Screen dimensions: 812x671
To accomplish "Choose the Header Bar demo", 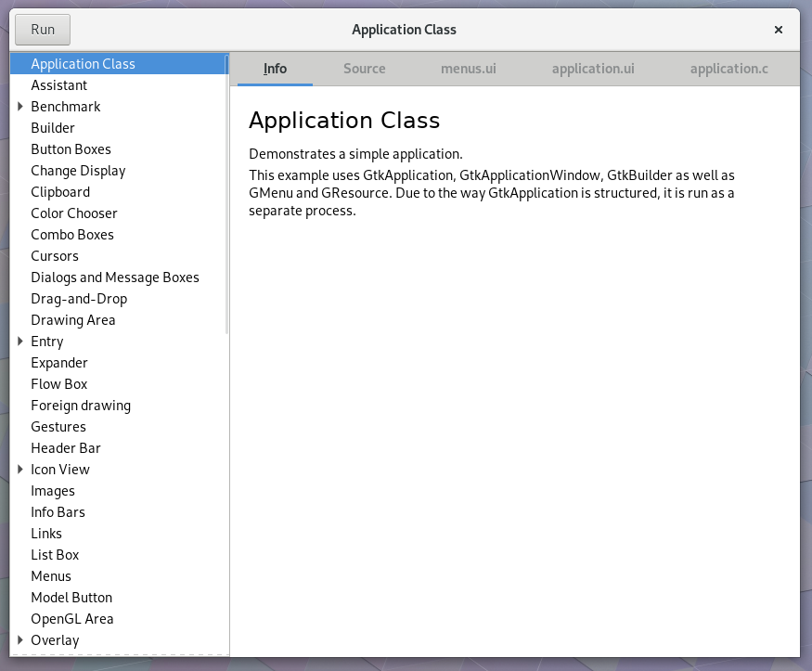I will [66, 448].
